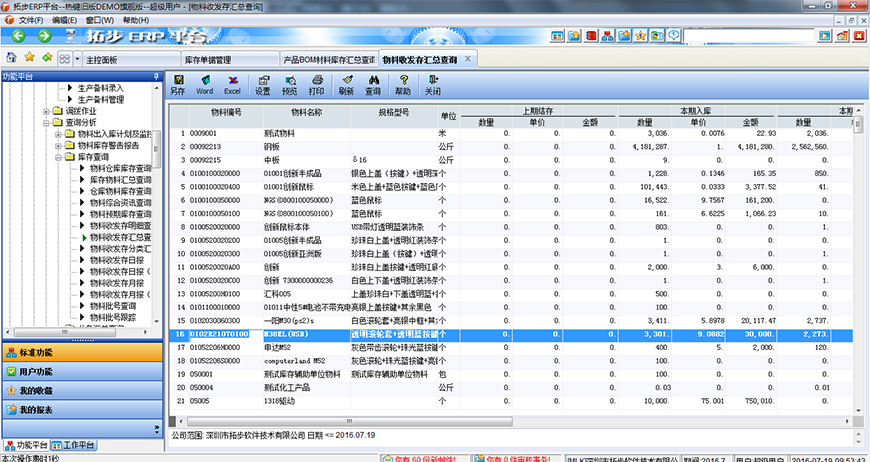Print the report with the 打印 icon

[316, 84]
